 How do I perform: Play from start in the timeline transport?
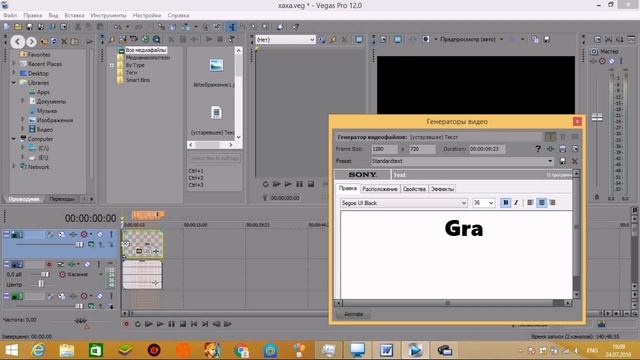(x=149, y=324)
